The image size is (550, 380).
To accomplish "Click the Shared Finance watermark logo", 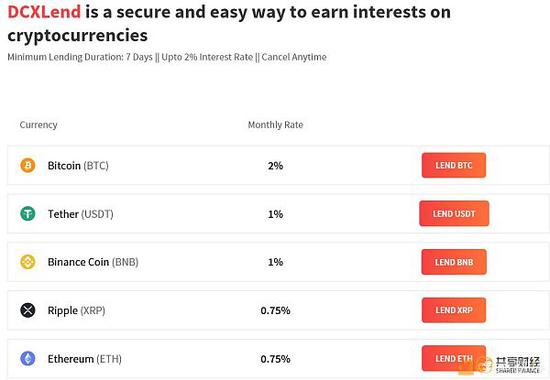I will pos(511,365).
